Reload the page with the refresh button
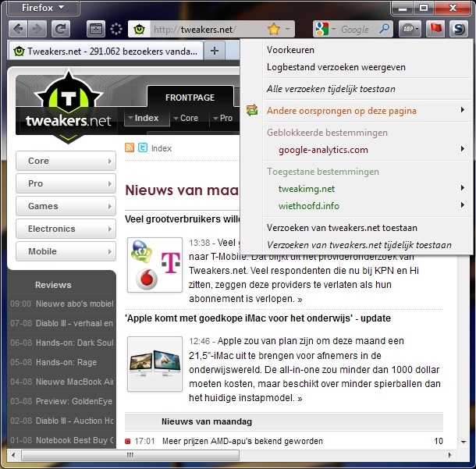 click(61, 29)
